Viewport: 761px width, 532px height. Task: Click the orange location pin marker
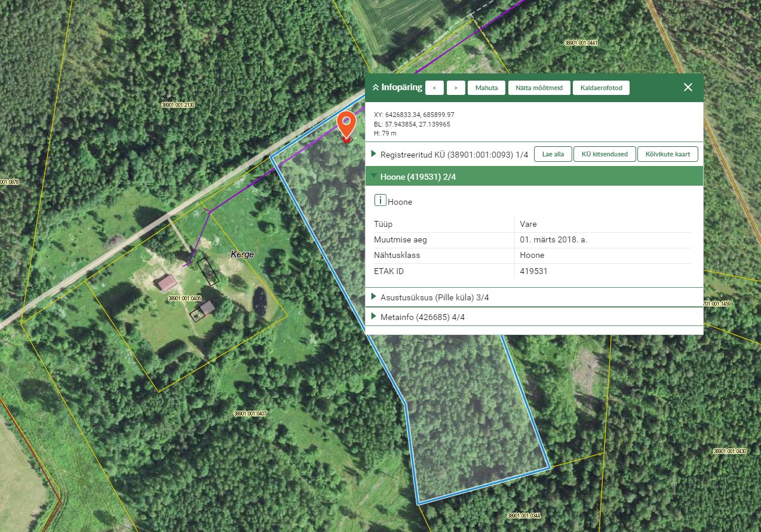pos(346,124)
